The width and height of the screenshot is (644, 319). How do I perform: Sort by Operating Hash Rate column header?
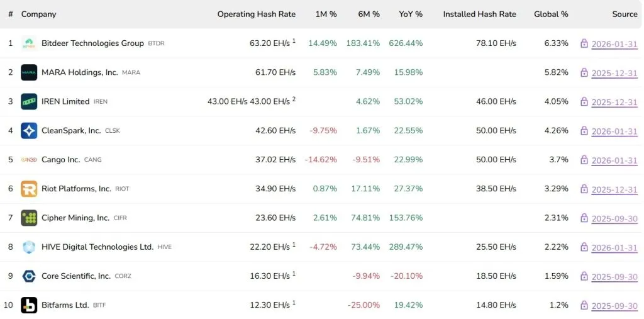point(256,14)
